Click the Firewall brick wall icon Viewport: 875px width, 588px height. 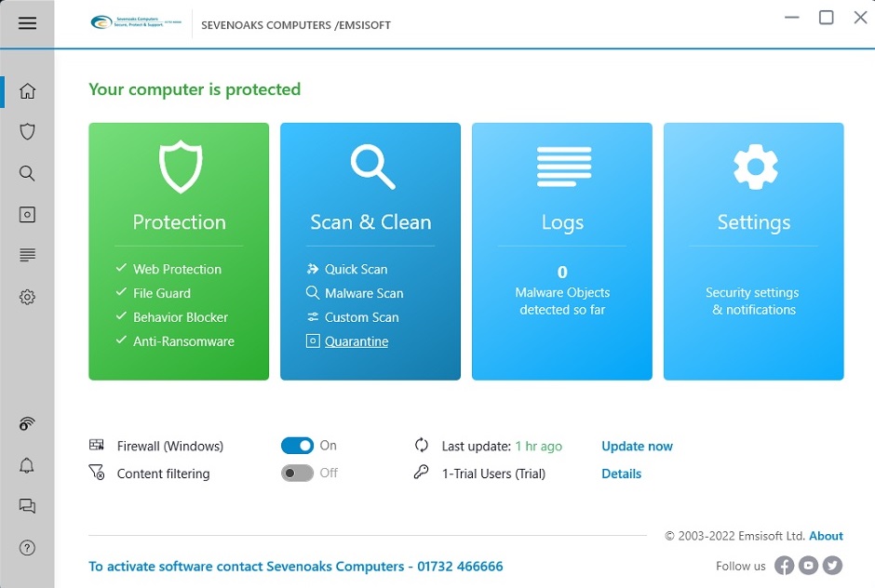click(97, 445)
